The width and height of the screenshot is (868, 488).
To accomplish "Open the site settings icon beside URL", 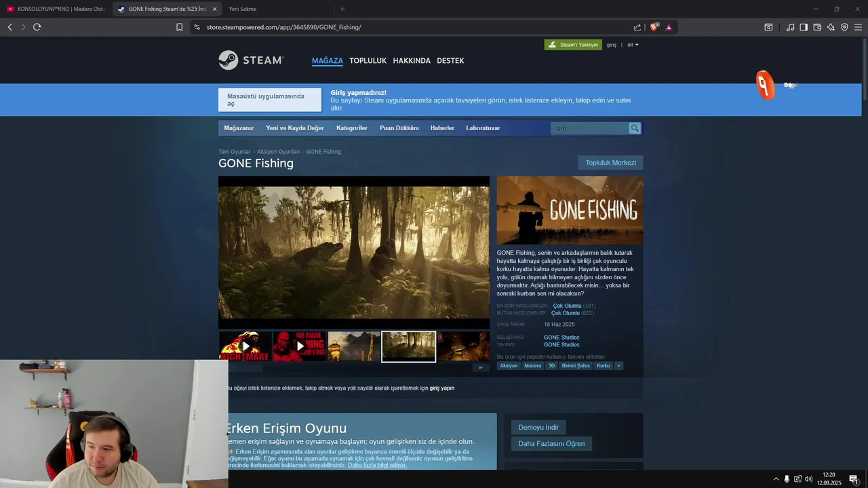I will point(197,27).
